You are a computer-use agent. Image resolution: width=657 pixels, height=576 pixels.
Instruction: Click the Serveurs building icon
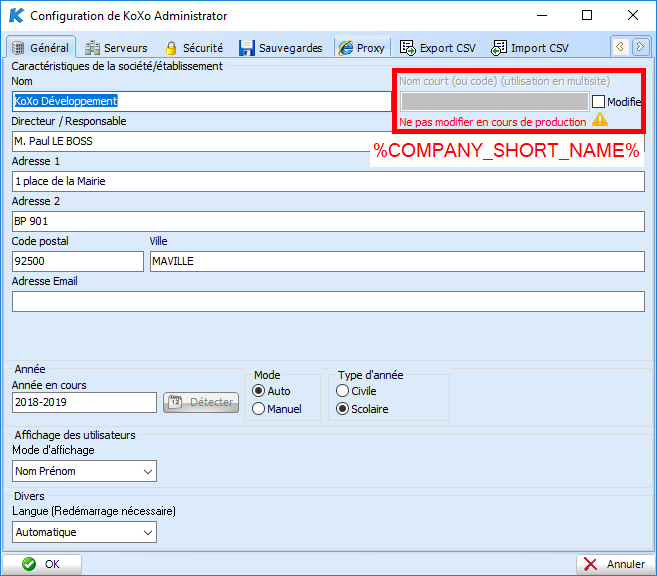[x=92, y=48]
